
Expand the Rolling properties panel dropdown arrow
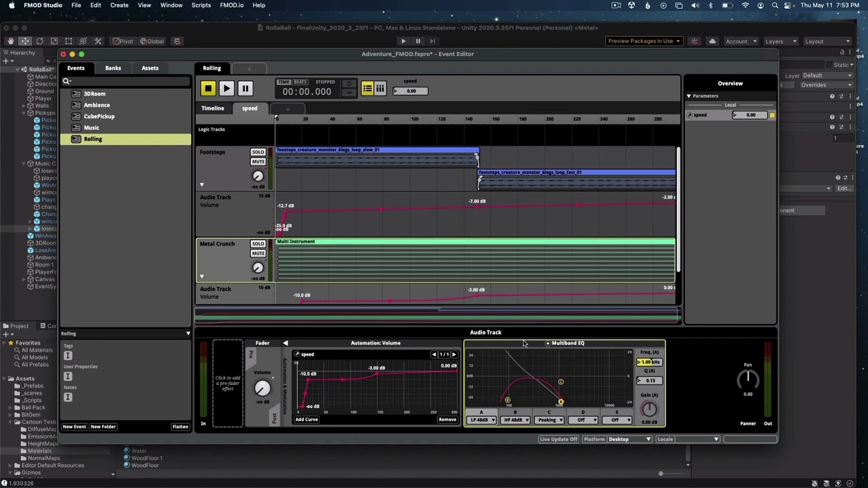pos(188,333)
